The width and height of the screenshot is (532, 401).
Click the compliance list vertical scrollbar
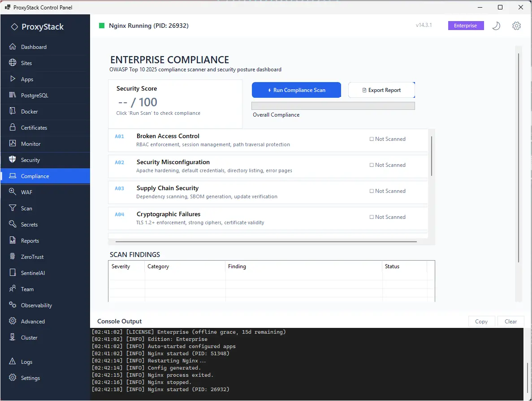tap(431, 156)
